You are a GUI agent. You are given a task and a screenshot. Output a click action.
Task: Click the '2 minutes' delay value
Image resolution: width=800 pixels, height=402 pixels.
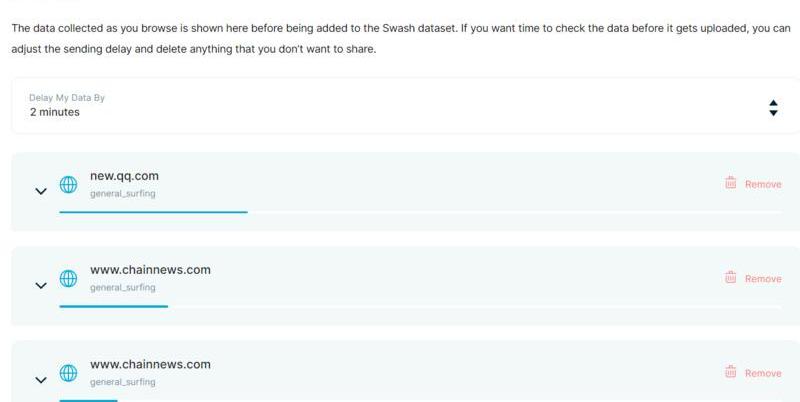(55, 113)
